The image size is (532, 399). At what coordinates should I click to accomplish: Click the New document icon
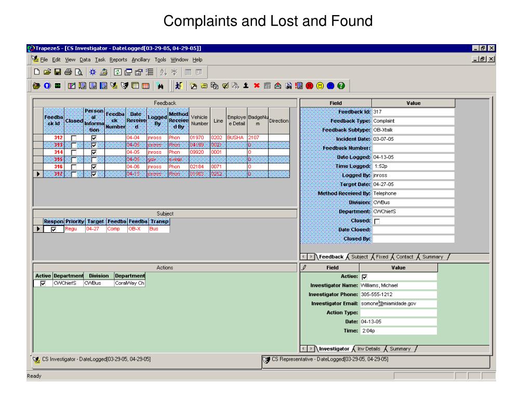[37, 72]
